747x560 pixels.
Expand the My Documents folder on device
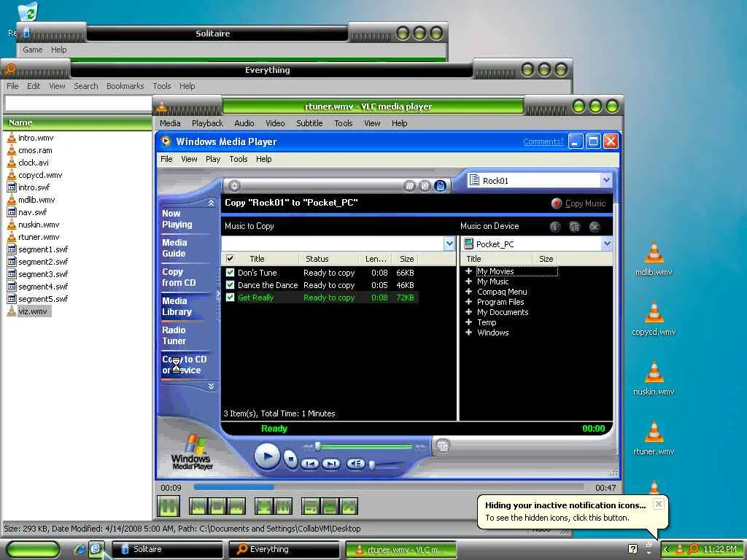[x=469, y=312]
